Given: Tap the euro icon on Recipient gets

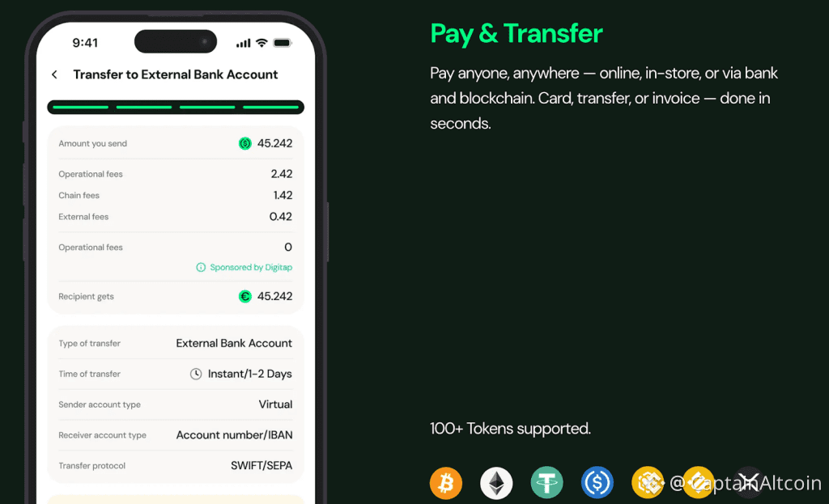Looking at the screenshot, I should click(x=244, y=296).
